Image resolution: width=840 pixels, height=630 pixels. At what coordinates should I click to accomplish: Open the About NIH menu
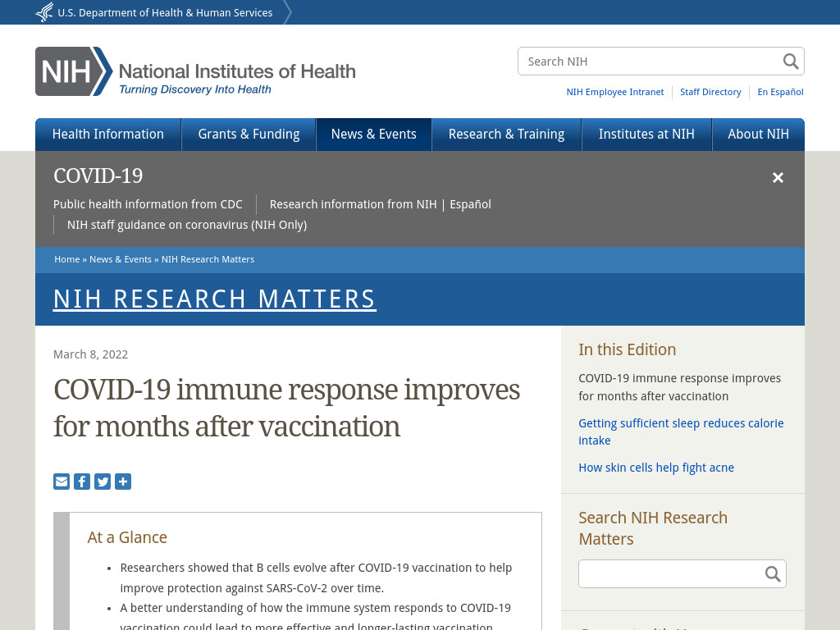[759, 135]
